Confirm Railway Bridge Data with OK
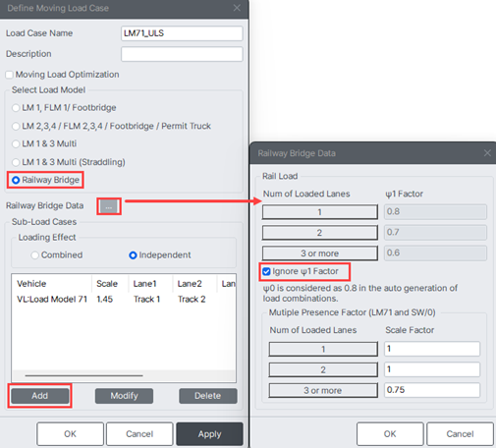The height and width of the screenshot is (448, 496). (390, 434)
